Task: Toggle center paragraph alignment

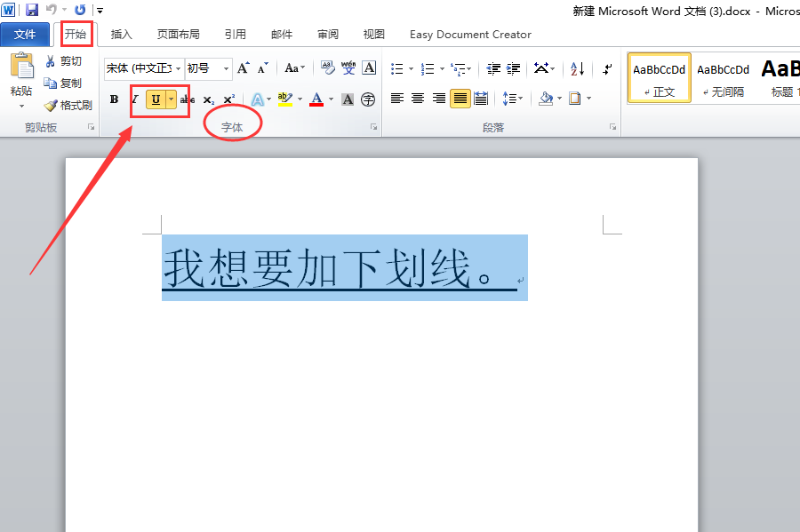Action: point(417,99)
